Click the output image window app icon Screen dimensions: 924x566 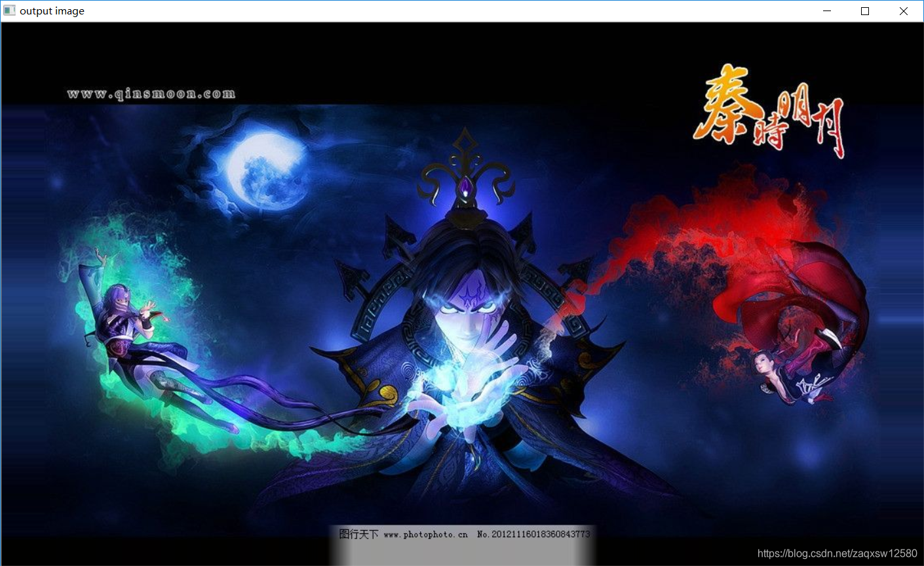(x=9, y=10)
